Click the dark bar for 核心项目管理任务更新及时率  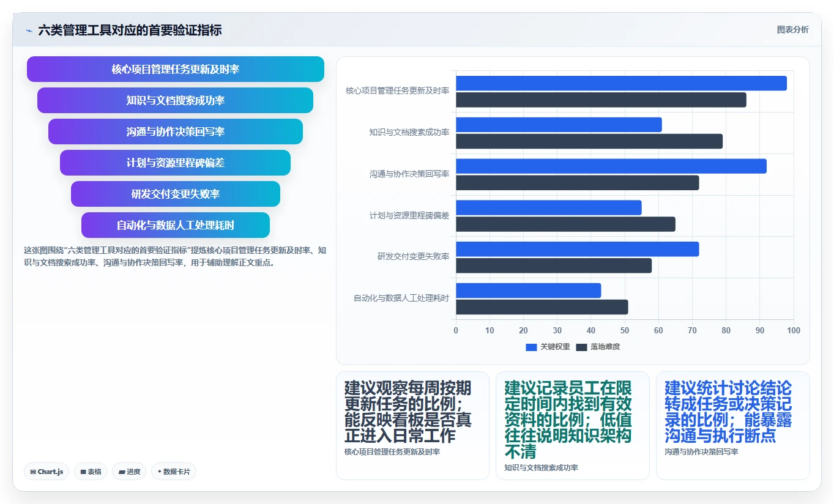point(601,100)
